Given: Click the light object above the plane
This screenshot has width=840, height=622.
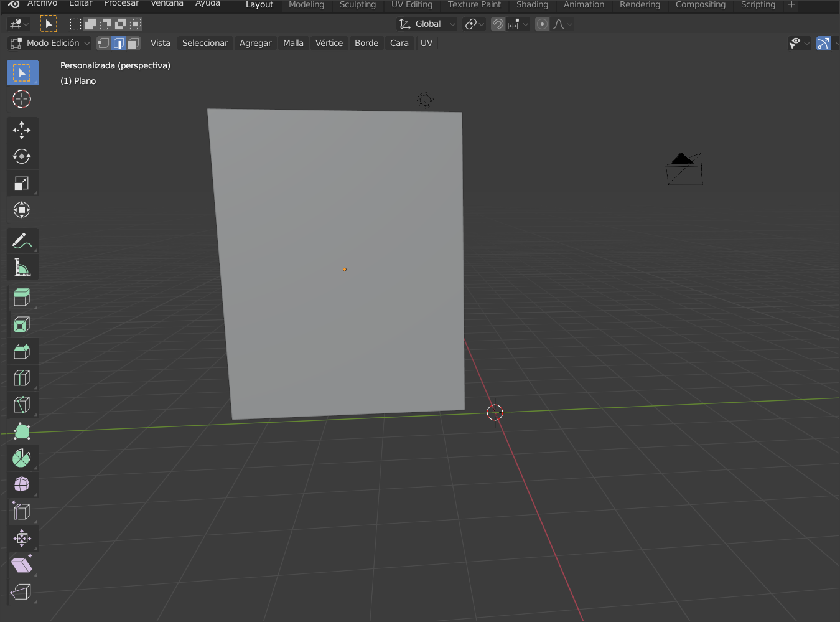Looking at the screenshot, I should (x=426, y=100).
